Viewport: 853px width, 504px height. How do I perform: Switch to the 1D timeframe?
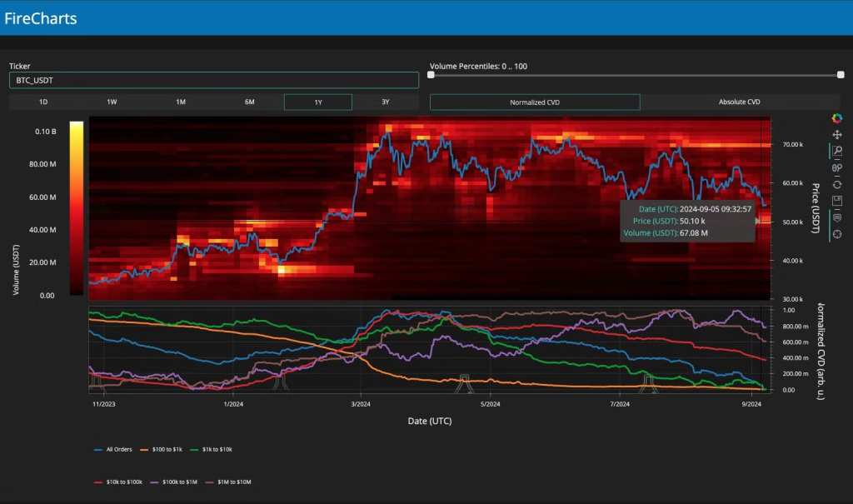(x=43, y=102)
